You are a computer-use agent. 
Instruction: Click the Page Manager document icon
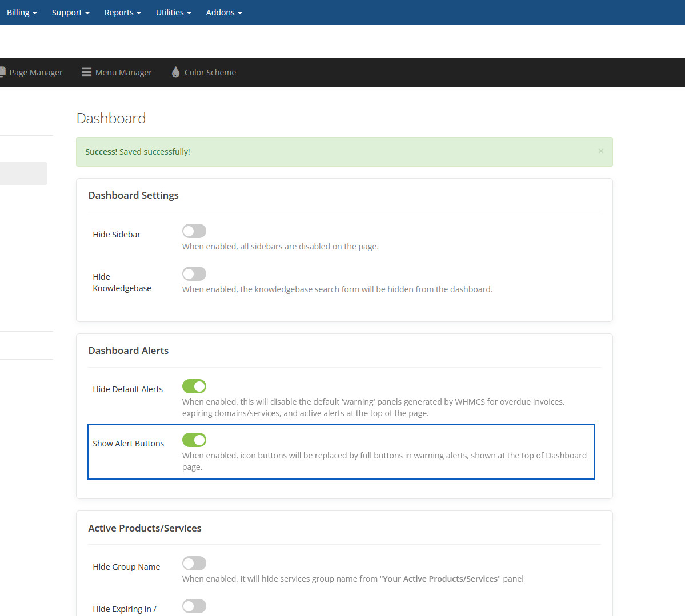3,73
